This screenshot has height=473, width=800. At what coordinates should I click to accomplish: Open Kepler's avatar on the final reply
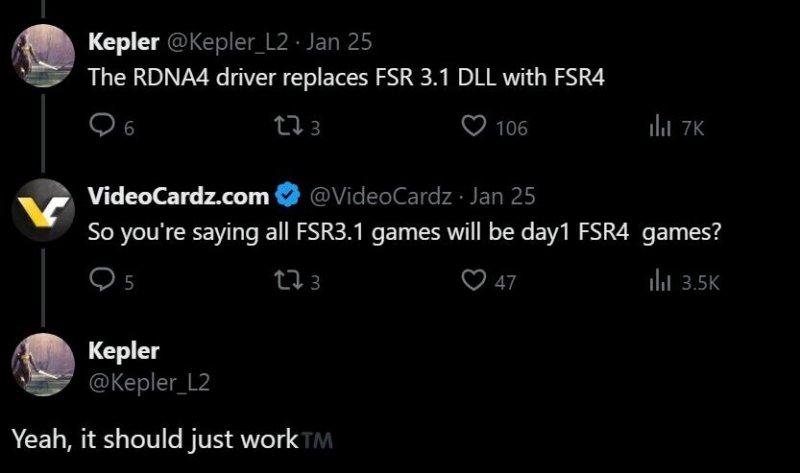[44, 367]
